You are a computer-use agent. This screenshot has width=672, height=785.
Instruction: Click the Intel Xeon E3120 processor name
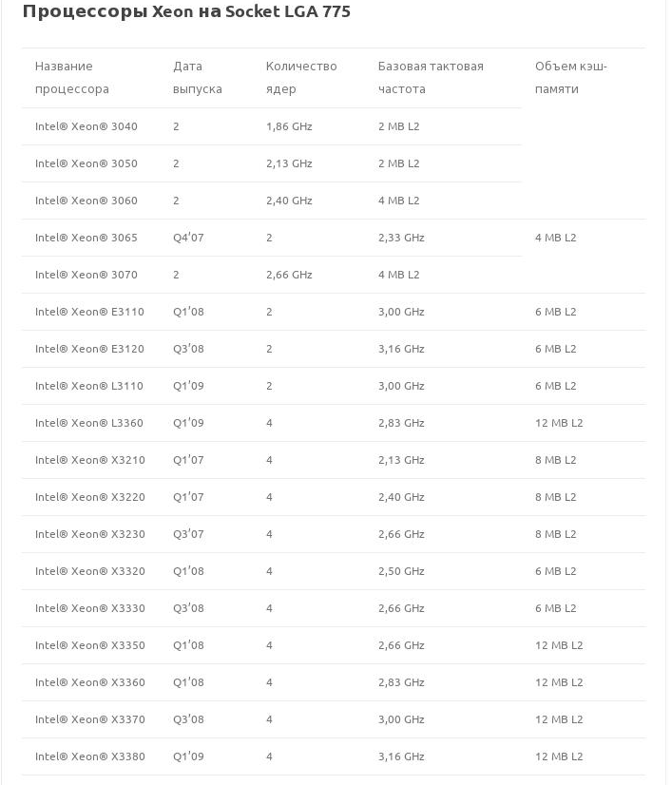click(89, 349)
